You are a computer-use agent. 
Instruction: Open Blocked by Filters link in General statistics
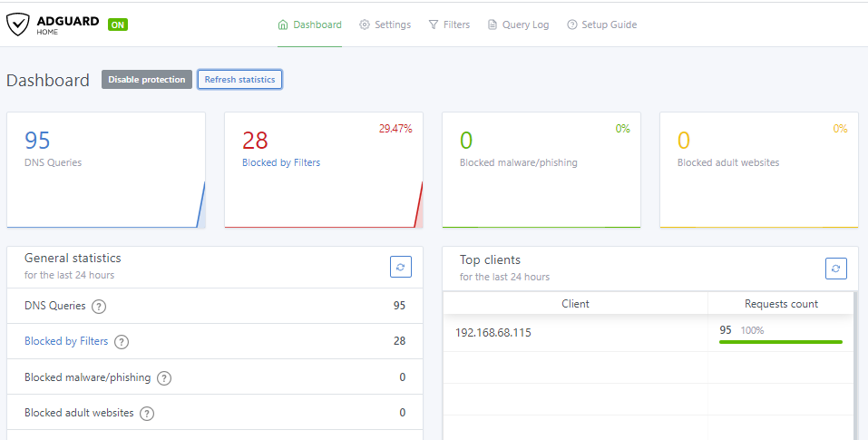point(66,341)
